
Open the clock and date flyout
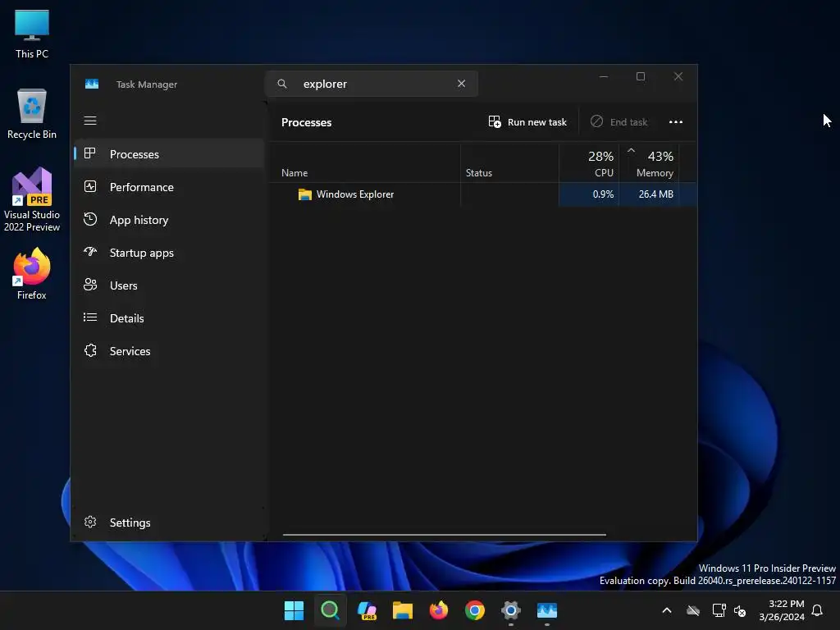pyautogui.click(x=782, y=610)
